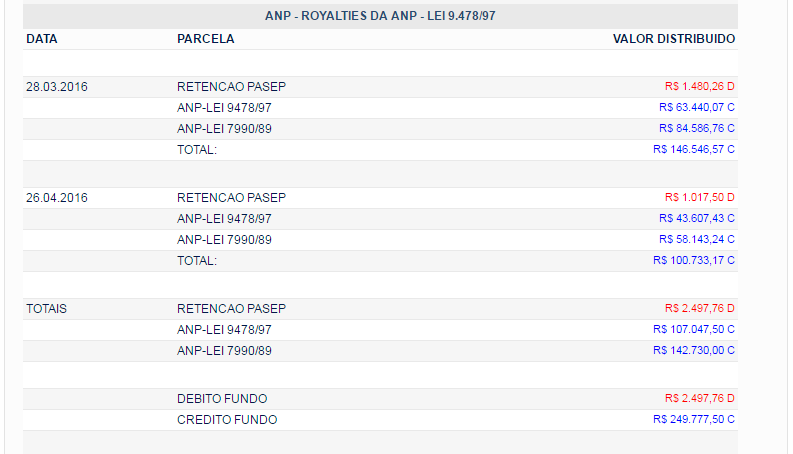Click the VALOR DISTRIBUIDO column header
The width and height of the screenshot is (793, 454).
pos(673,39)
